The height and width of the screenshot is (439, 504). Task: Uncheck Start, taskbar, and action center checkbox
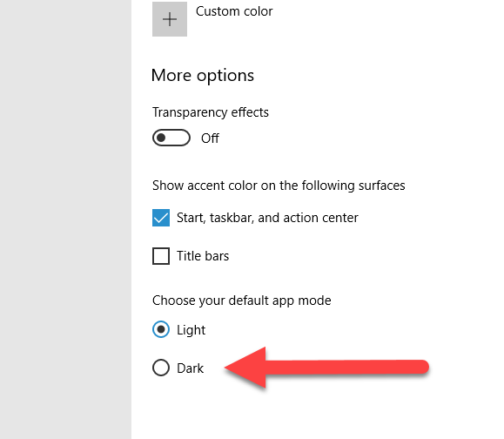pyautogui.click(x=161, y=218)
